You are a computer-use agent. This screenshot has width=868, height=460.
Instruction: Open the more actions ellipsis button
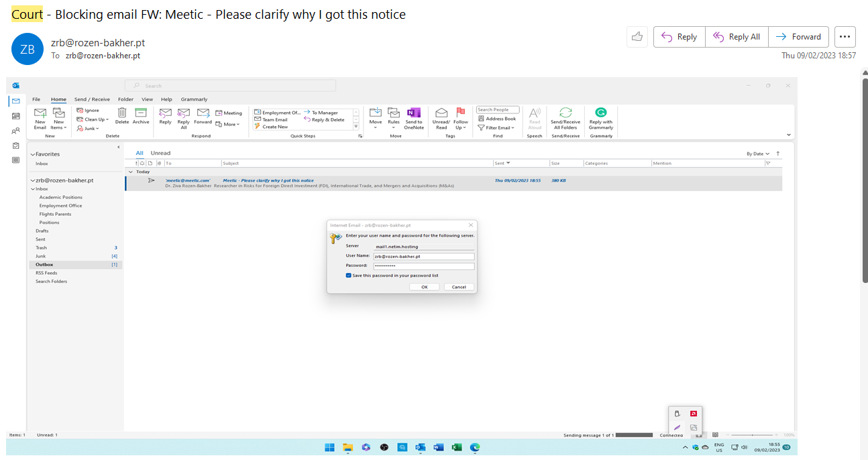pyautogui.click(x=845, y=37)
